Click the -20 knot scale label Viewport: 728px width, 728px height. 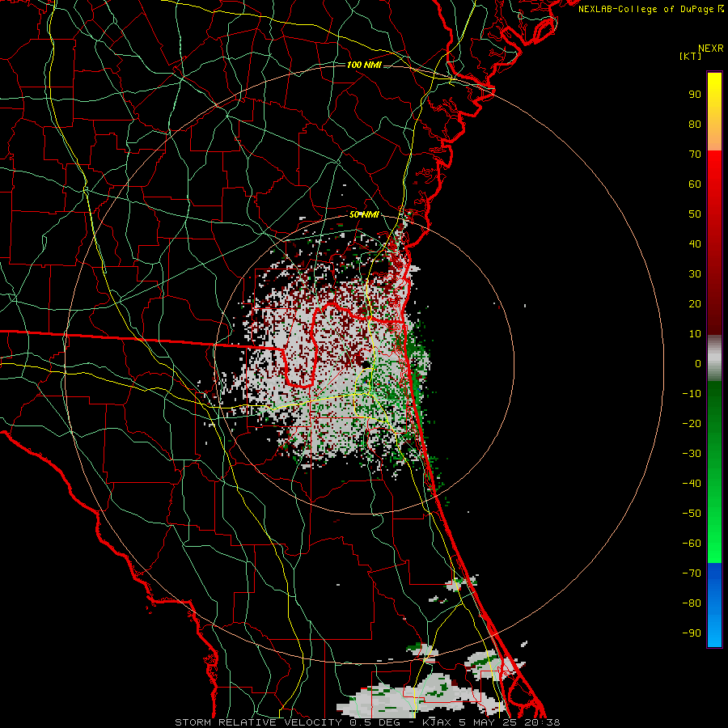coord(692,423)
